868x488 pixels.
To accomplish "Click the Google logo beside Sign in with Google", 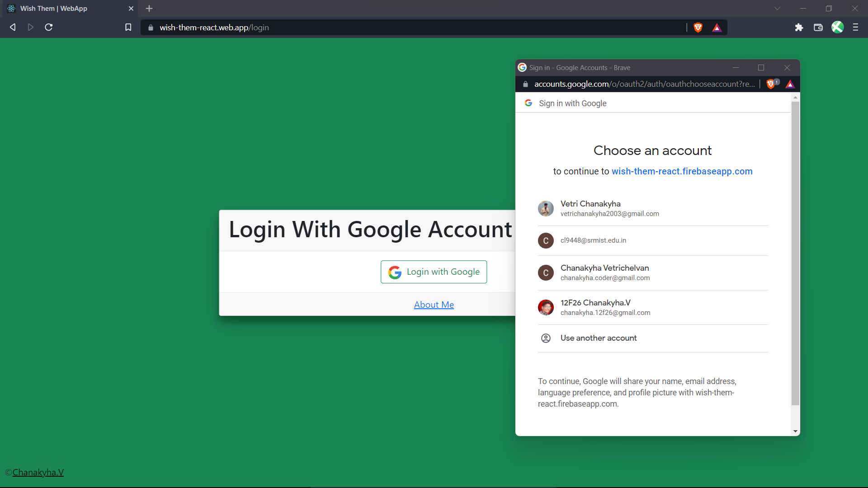I will (x=528, y=103).
